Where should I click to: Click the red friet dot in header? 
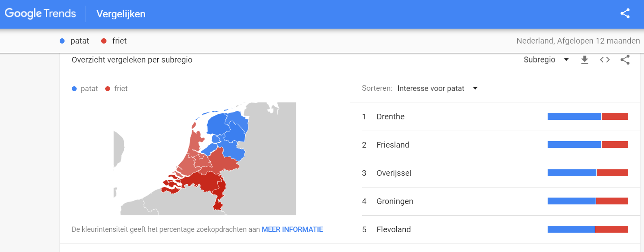[104, 41]
